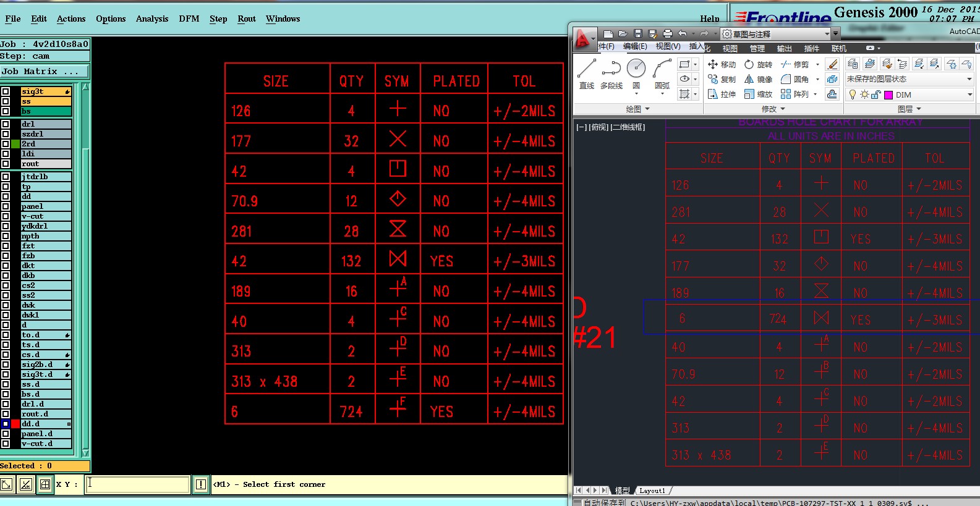Open Genesis DFM menu
The height and width of the screenshot is (506, 980).
coord(189,19)
